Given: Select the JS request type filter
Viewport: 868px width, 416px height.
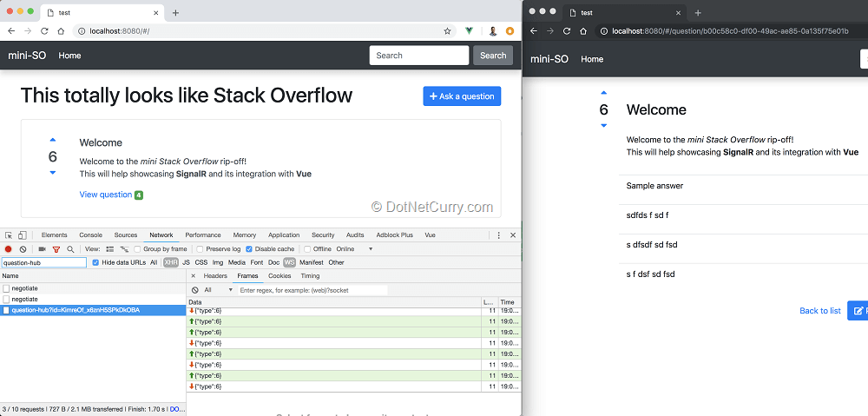Looking at the screenshot, I should (186, 262).
